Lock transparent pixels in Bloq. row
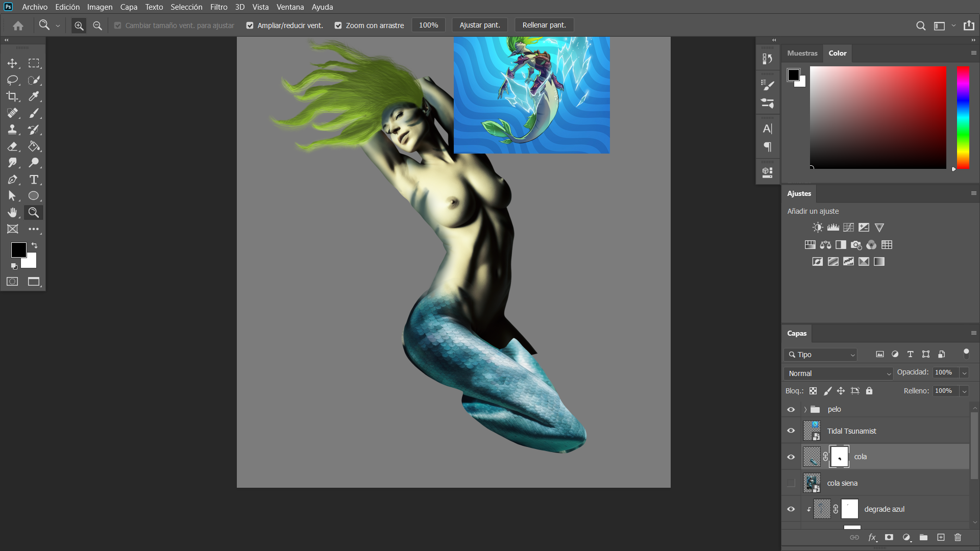This screenshot has width=980, height=551. [813, 391]
